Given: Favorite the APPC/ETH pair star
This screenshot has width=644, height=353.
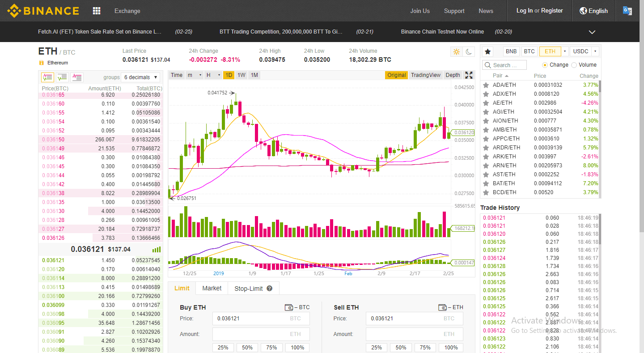Looking at the screenshot, I should pos(486,139).
